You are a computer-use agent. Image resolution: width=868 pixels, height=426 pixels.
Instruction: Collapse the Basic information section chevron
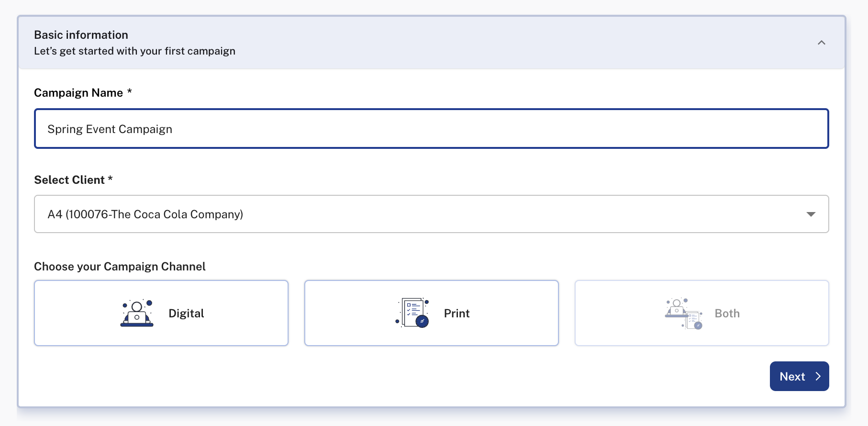821,43
